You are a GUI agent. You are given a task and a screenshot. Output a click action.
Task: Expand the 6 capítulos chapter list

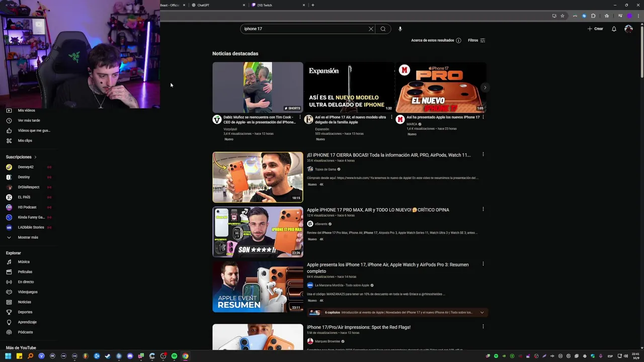point(482,312)
